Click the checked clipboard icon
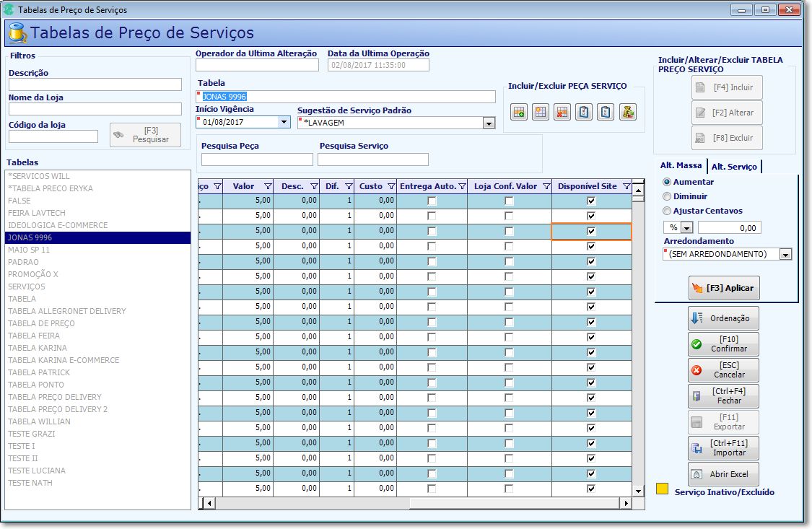This screenshot has width=812, height=529. coord(584,112)
